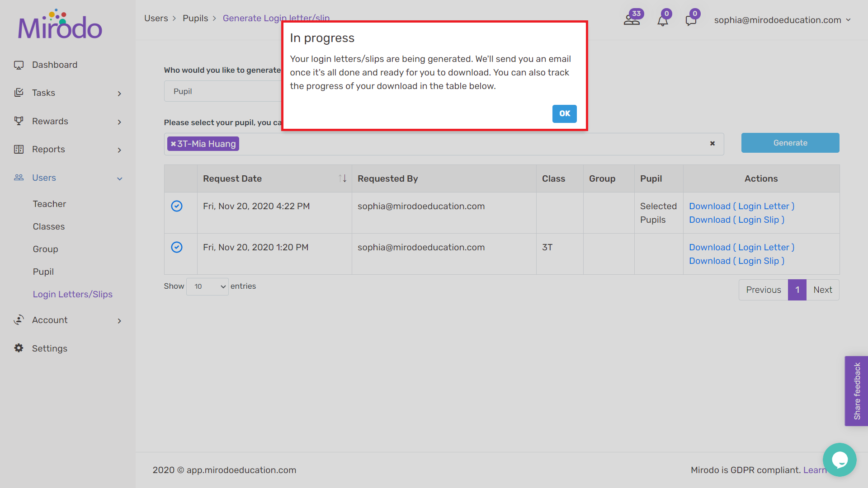Viewport: 868px width, 488px height.
Task: Open the Show entries count dropdown
Action: point(208,286)
